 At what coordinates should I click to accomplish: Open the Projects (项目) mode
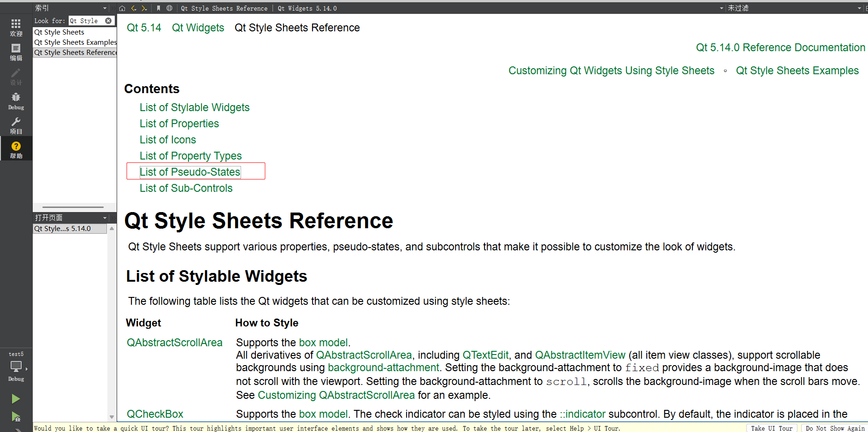[x=16, y=125]
